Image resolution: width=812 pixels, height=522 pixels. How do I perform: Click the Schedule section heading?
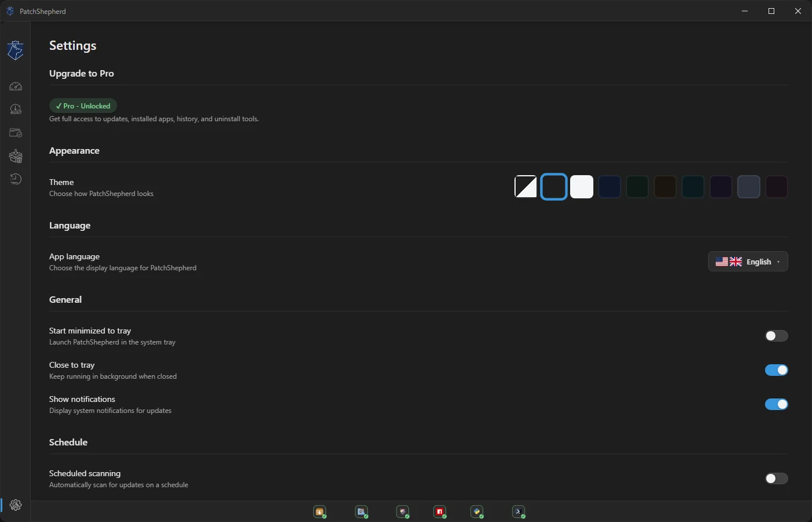point(68,443)
